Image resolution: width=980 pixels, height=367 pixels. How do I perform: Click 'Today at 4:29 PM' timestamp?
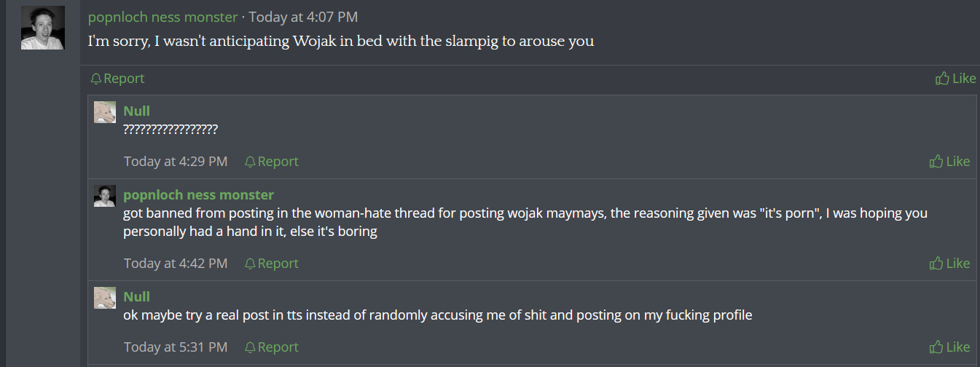click(x=176, y=162)
